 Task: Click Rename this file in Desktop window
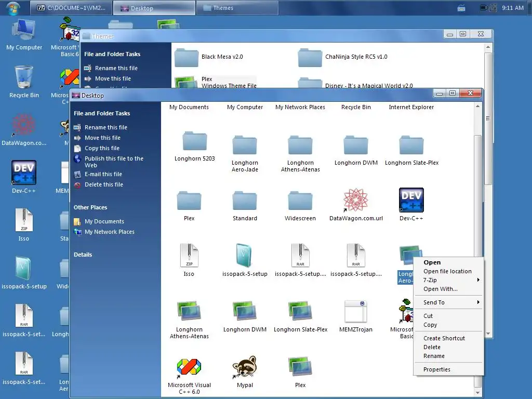pos(106,127)
